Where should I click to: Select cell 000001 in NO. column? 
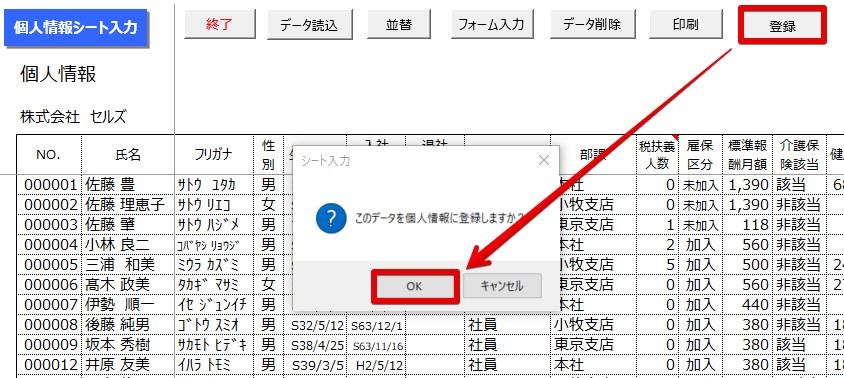(x=49, y=185)
